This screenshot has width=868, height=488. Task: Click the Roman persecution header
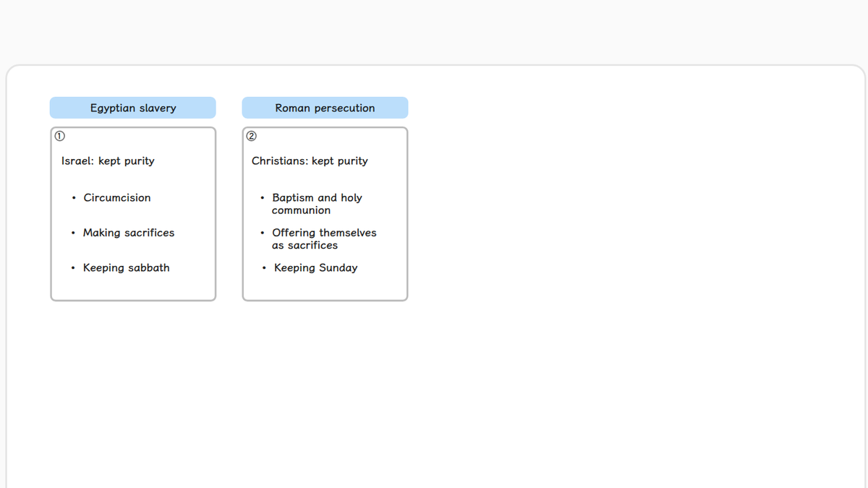tap(325, 108)
